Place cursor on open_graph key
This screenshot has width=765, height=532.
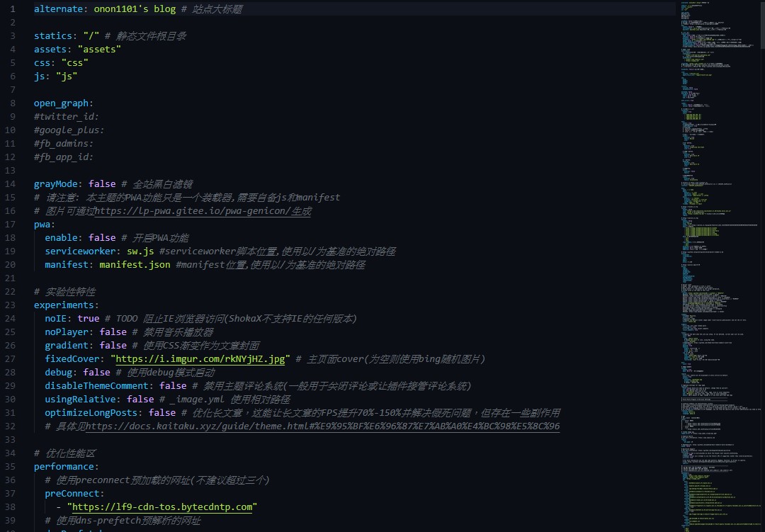(x=62, y=103)
